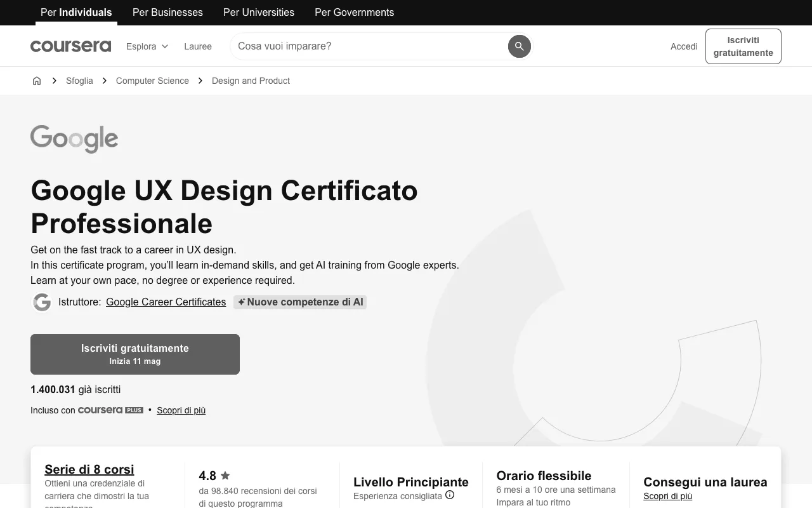812x508 pixels.
Task: Switch to Per Governments tab
Action: 354,12
